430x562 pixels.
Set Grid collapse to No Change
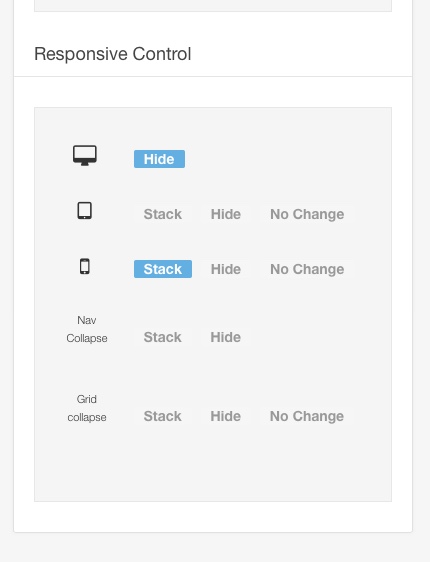[x=307, y=416]
